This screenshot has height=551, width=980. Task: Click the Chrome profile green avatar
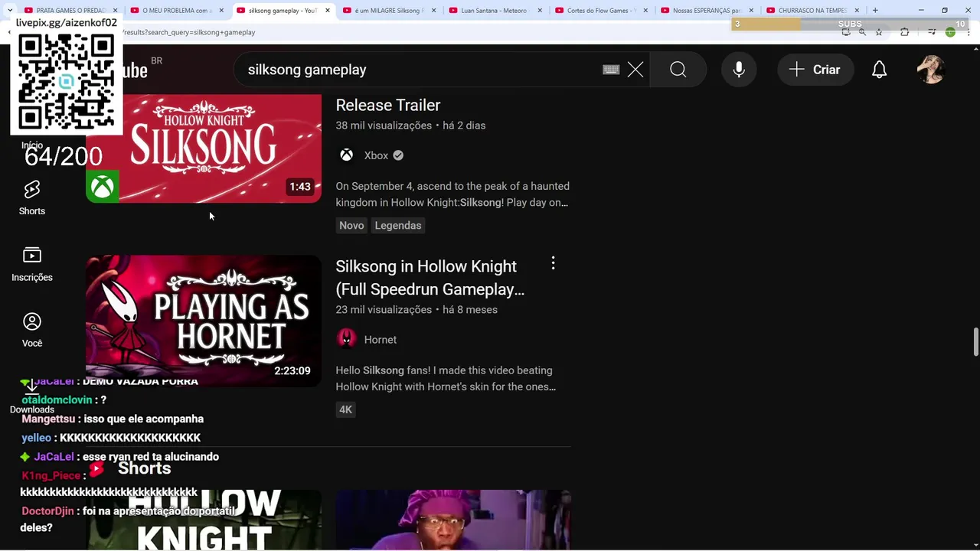(950, 32)
